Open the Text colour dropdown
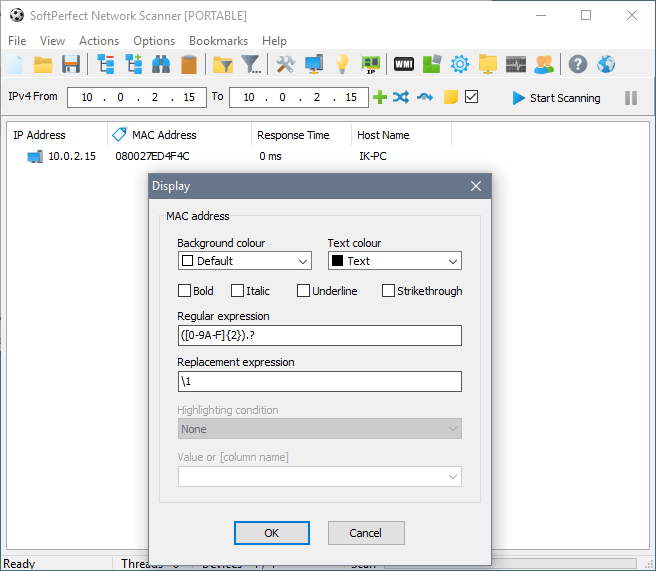This screenshot has width=656, height=571. tap(395, 261)
